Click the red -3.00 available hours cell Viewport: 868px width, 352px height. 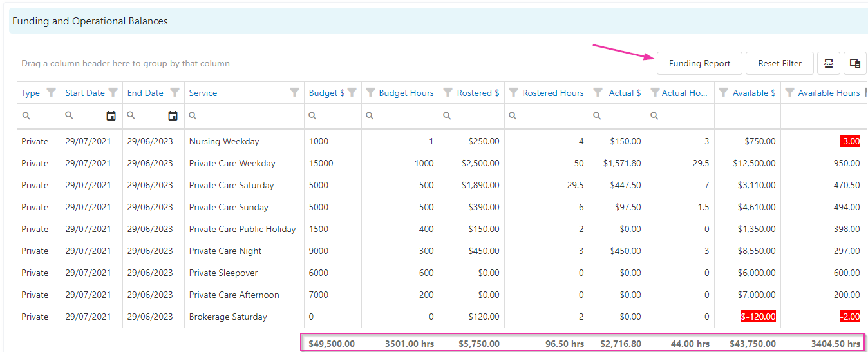(850, 141)
